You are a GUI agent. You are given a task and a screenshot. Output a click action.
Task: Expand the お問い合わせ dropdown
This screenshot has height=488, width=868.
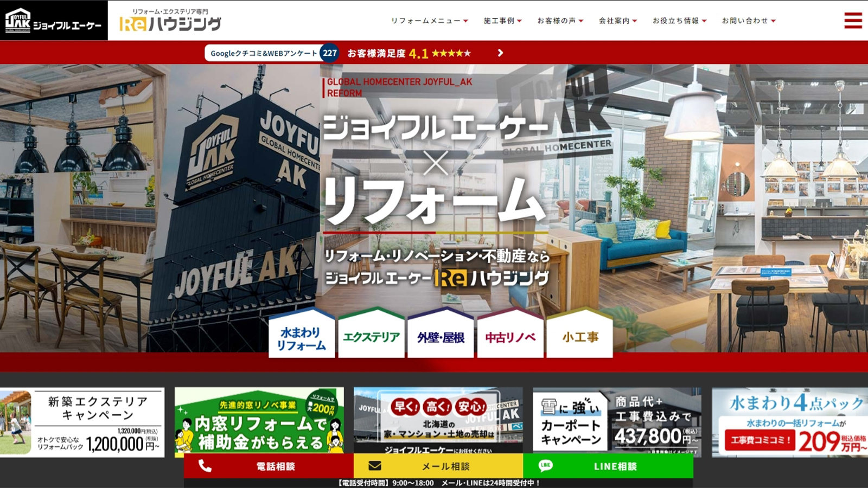tap(749, 21)
